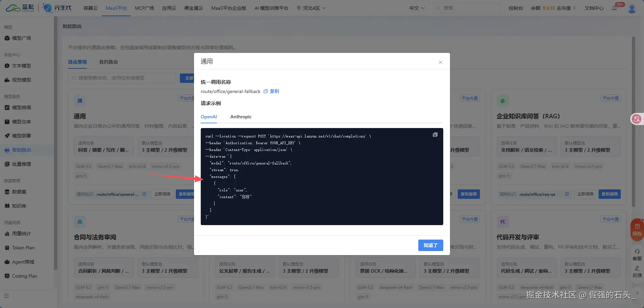Open the 领券 coupon floating button
Image resolution: width=644 pixels, height=308 pixels.
[637, 229]
